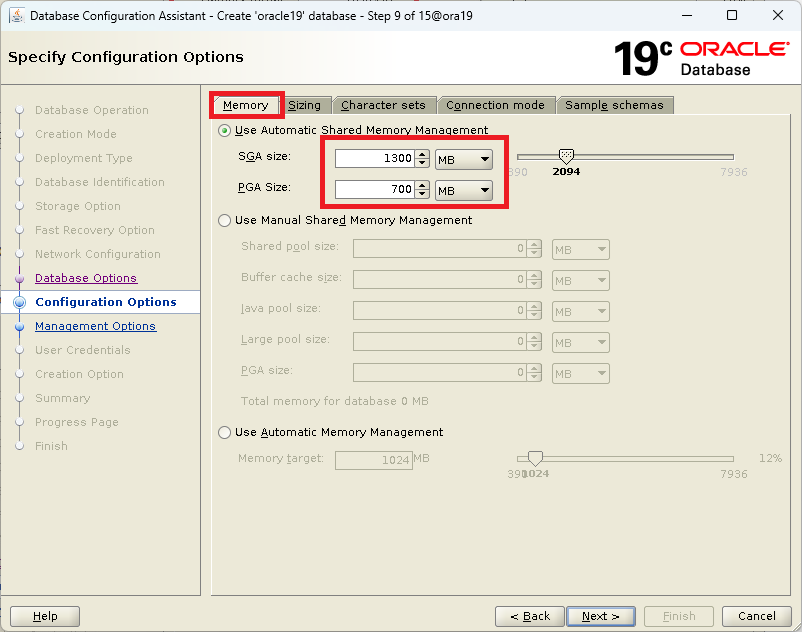Click the PGA Size input field

375,189
